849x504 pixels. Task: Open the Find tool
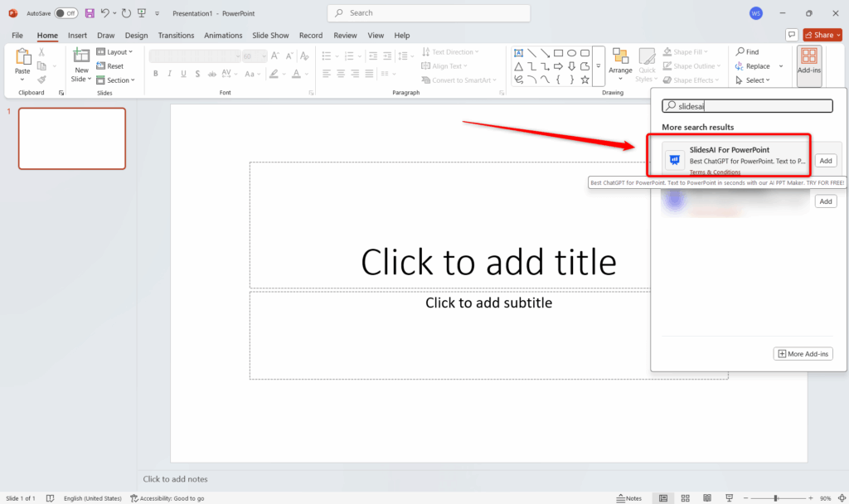coord(746,51)
